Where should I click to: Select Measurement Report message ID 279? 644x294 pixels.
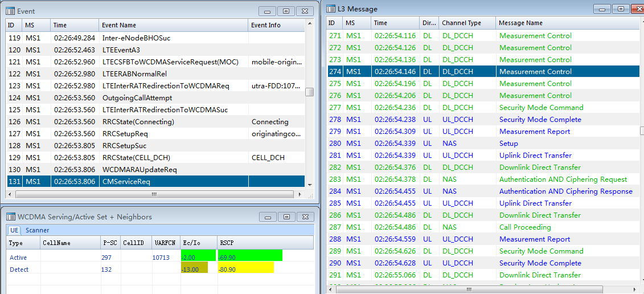(x=483, y=131)
